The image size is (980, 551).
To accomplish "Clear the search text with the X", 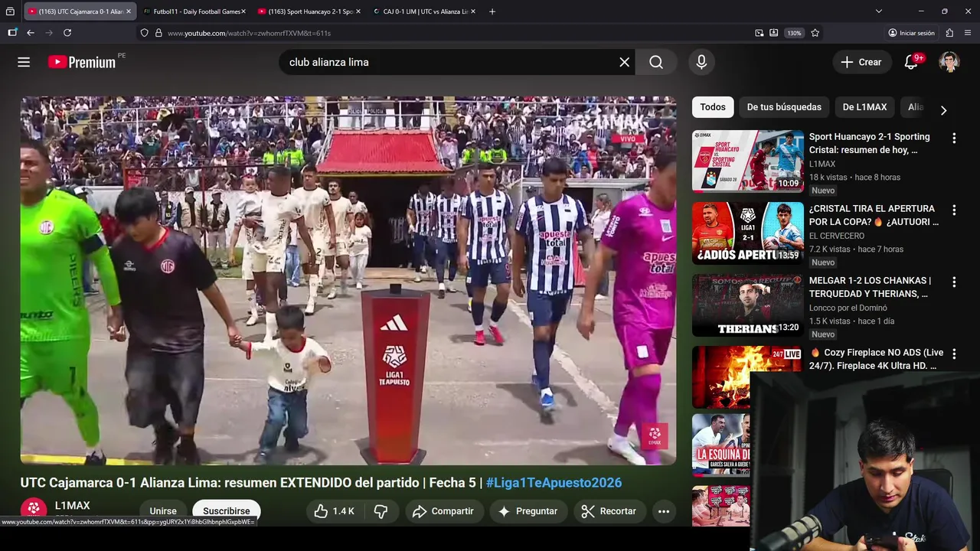I will click(x=625, y=62).
